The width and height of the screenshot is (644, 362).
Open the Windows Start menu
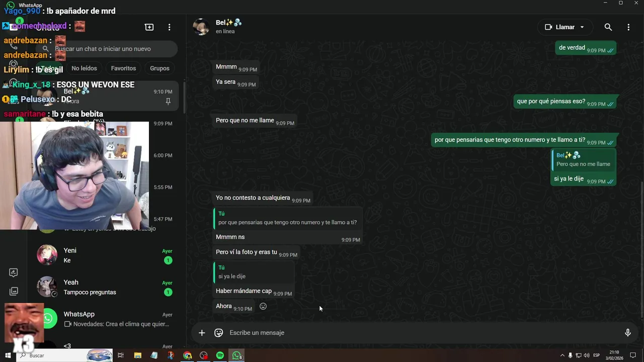click(x=8, y=355)
